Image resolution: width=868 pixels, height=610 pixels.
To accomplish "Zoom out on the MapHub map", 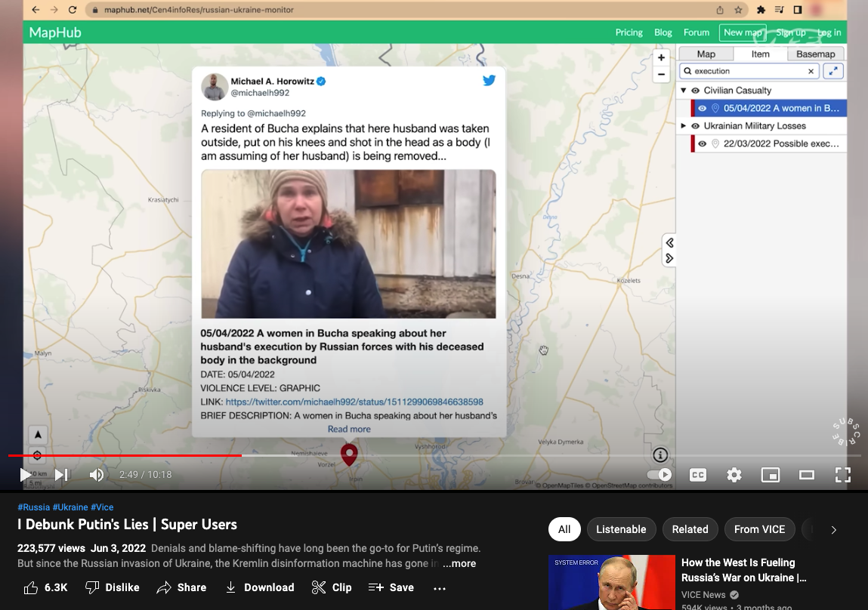I will [661, 74].
